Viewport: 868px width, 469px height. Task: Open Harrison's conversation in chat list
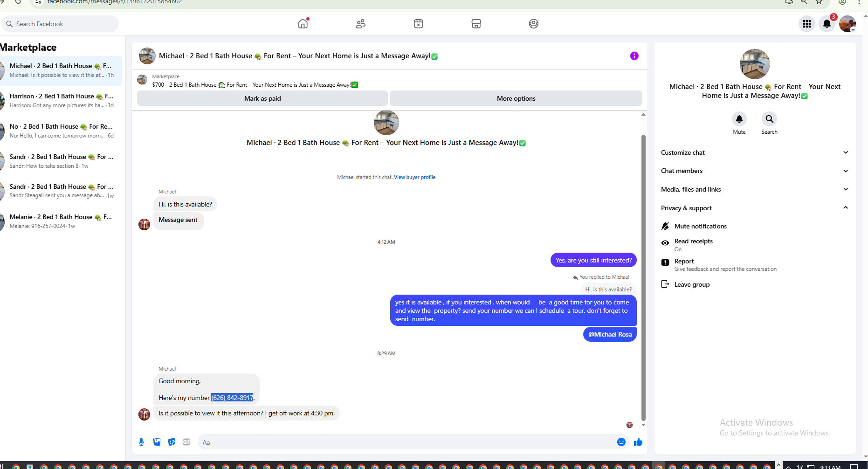(x=61, y=101)
